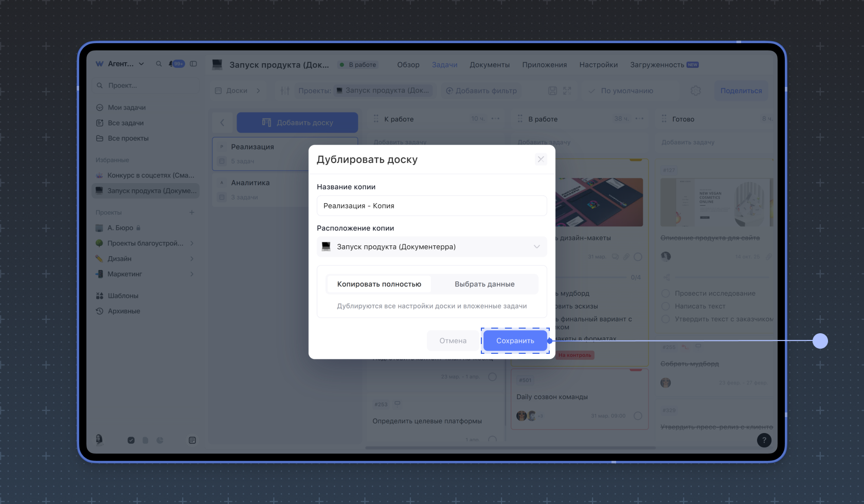
Task: Click the Сохранить button
Action: pyautogui.click(x=515, y=340)
